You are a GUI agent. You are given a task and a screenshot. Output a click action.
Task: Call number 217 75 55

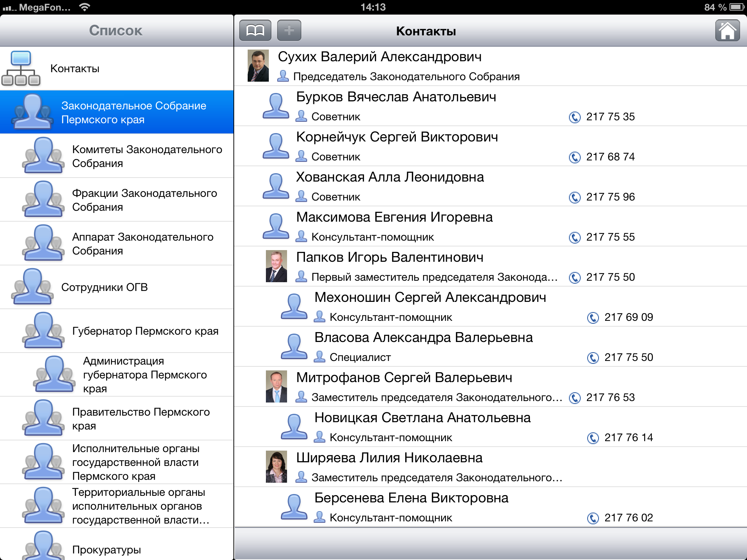pos(610,237)
